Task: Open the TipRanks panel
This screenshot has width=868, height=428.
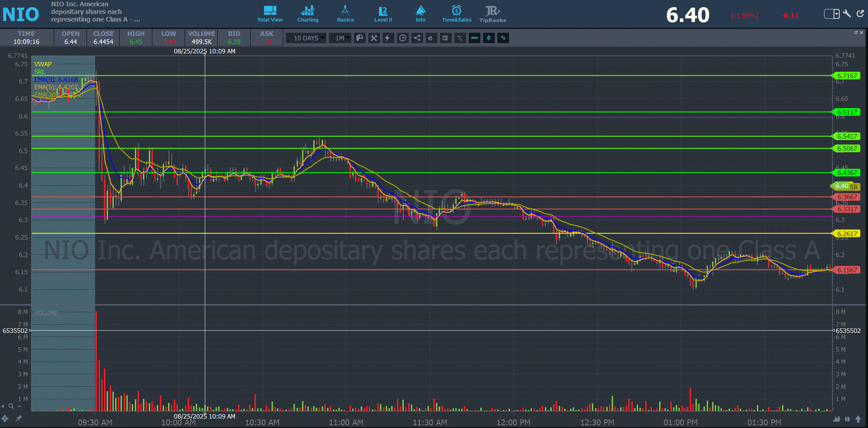Action: point(492,14)
